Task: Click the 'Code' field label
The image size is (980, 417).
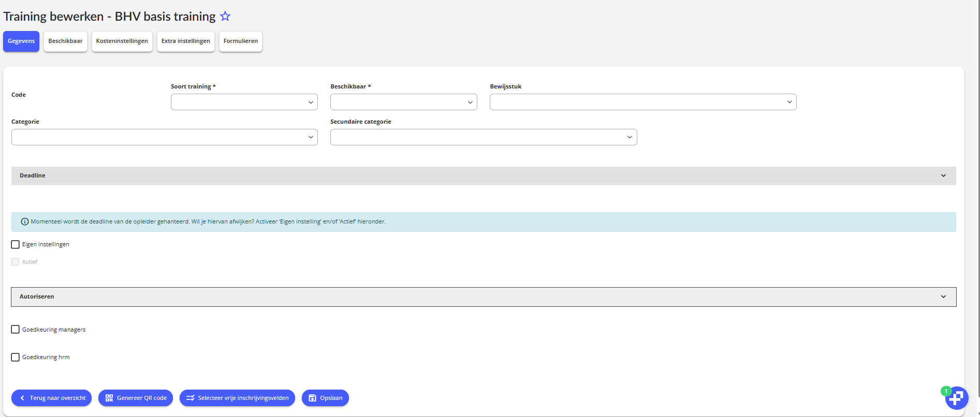Action: pyautogui.click(x=19, y=95)
